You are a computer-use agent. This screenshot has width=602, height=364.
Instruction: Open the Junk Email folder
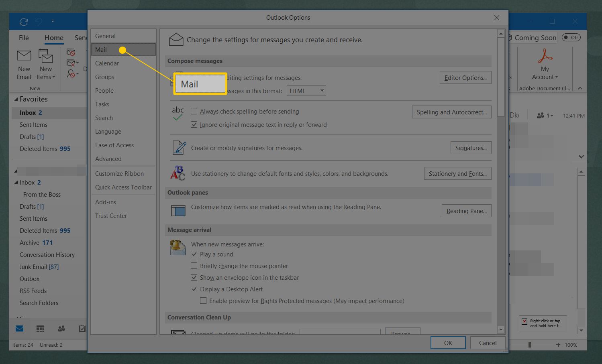pyautogui.click(x=39, y=266)
